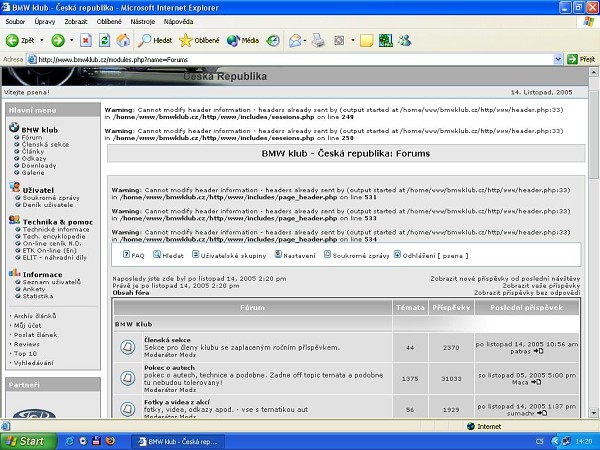Click the Mail envelope toolbar icon

click(x=295, y=40)
